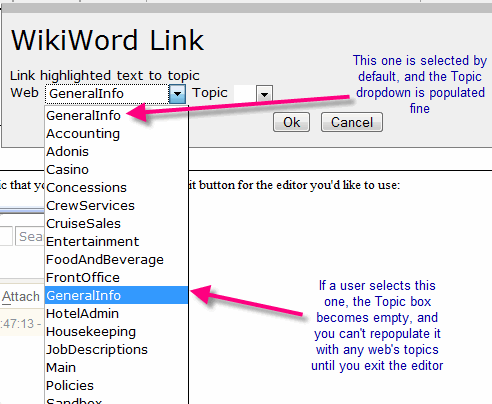
Task: Pick CruiseSales from the list
Action: tap(116, 224)
